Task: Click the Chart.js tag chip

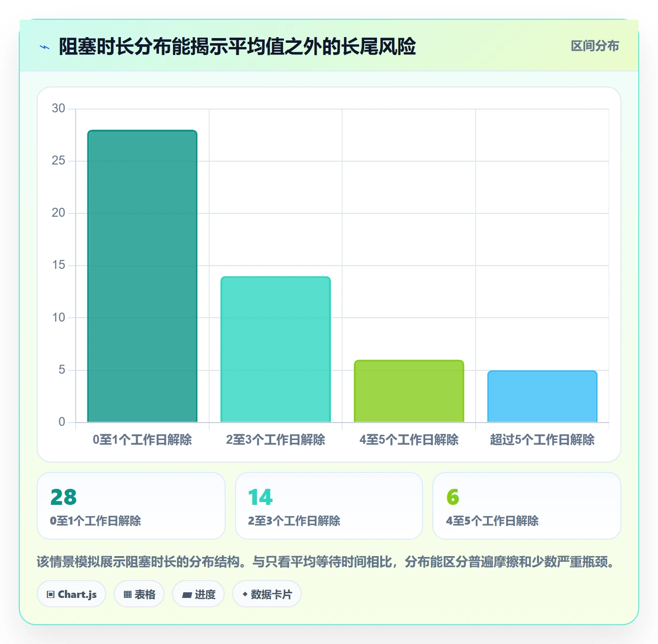Action: 71,594
